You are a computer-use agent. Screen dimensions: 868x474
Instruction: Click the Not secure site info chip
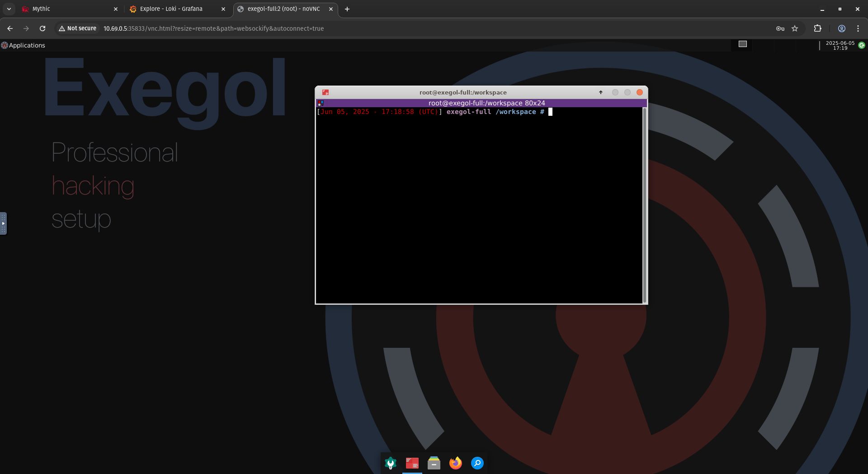pos(77,28)
